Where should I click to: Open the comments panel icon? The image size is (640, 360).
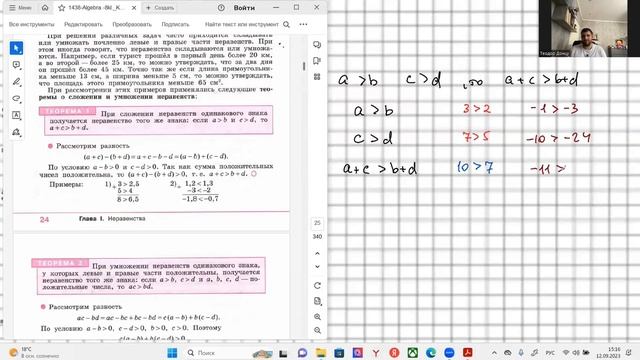tap(317, 44)
